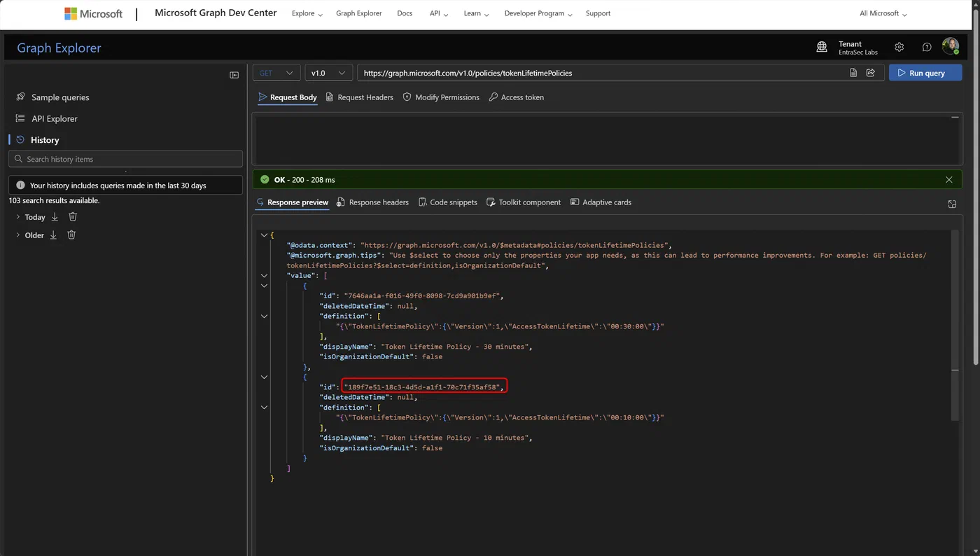Switch to the Request Headers tab
Image resolution: width=980 pixels, height=556 pixels.
(x=360, y=97)
